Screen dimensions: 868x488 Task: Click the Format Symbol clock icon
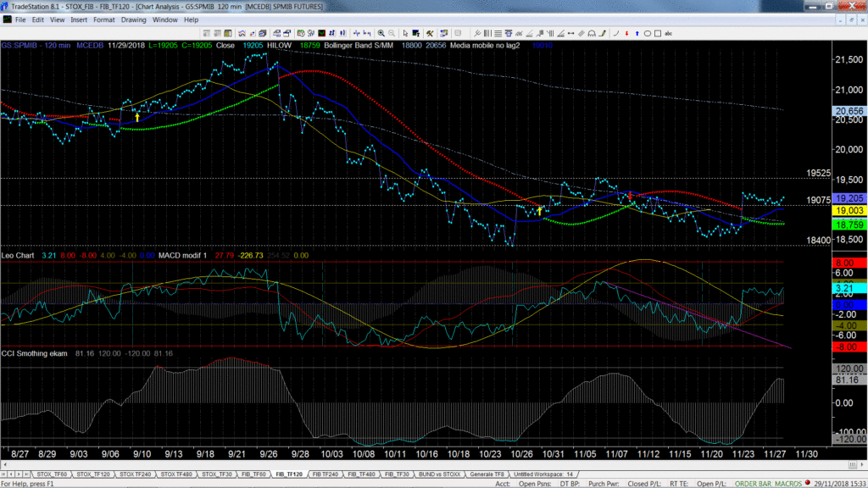point(301,33)
